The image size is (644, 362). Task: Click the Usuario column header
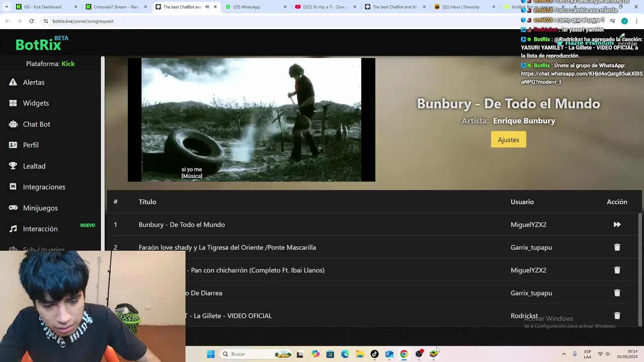click(522, 202)
